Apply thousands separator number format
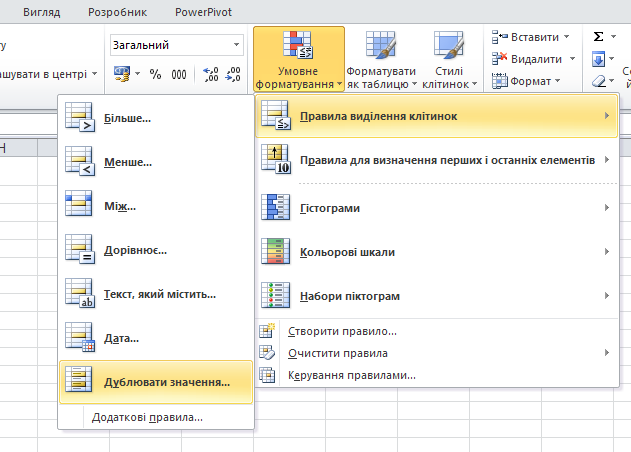Image resolution: width=631 pixels, height=452 pixels. click(179, 74)
